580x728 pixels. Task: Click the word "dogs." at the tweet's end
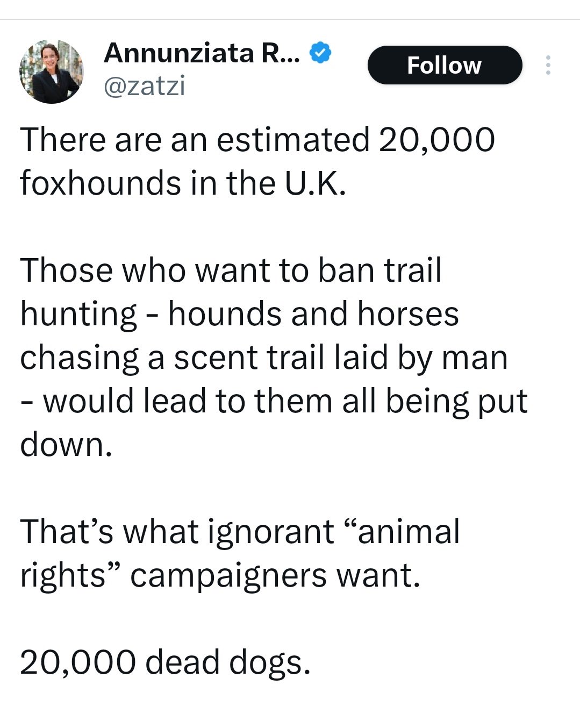click(x=269, y=662)
